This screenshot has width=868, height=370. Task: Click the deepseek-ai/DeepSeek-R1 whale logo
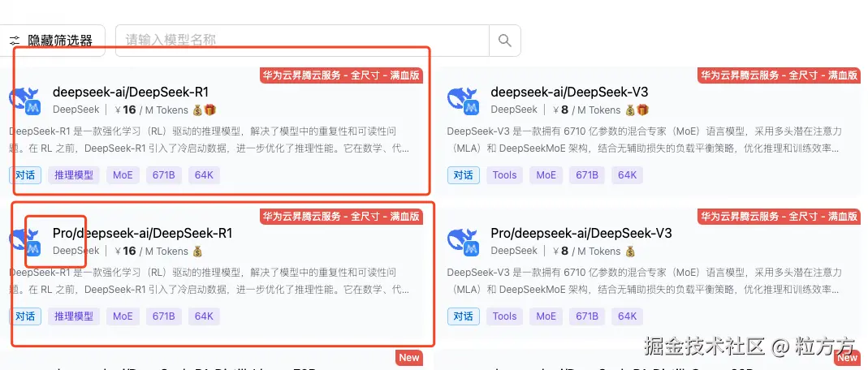click(25, 101)
